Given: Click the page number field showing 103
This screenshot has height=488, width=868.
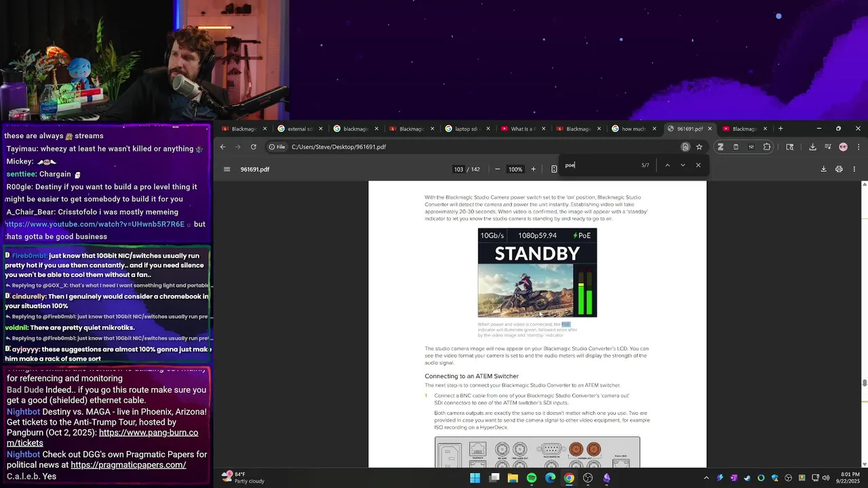Looking at the screenshot, I should coord(459,169).
